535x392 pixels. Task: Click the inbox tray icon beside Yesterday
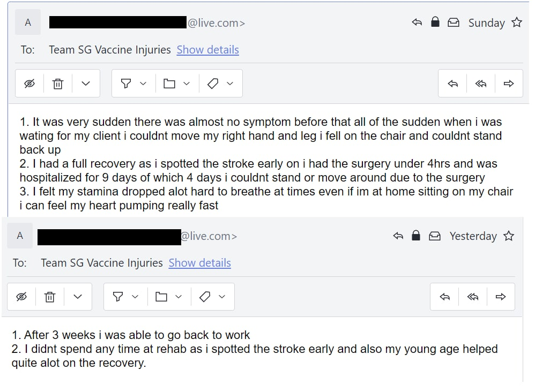click(x=434, y=236)
